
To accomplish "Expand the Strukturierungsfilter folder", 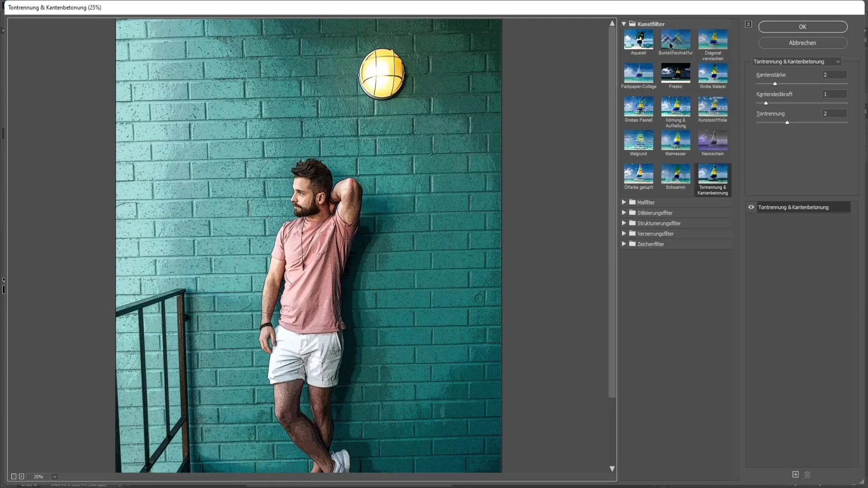I will [x=624, y=223].
